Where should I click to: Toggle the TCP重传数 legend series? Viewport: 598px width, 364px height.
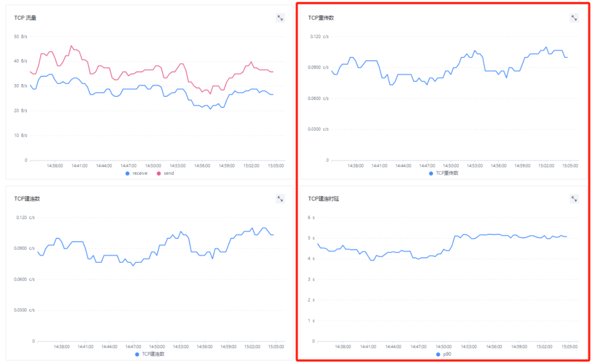tap(447, 173)
